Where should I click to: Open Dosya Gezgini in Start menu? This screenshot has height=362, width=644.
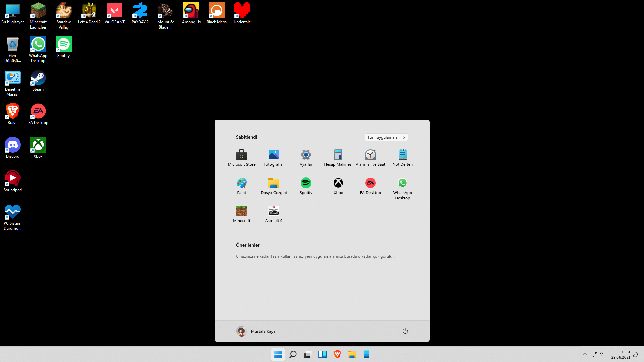[274, 186]
